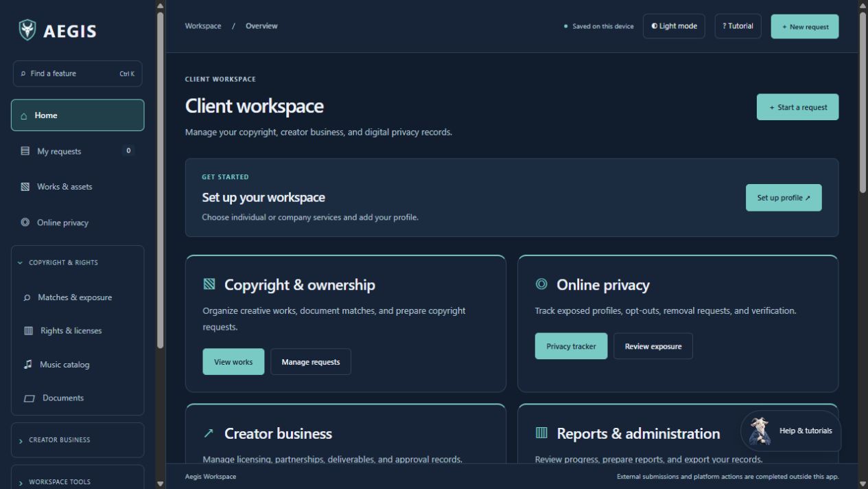Click the sidebar vertical scrollbar thumb
The image size is (868, 489).
coord(161,179)
